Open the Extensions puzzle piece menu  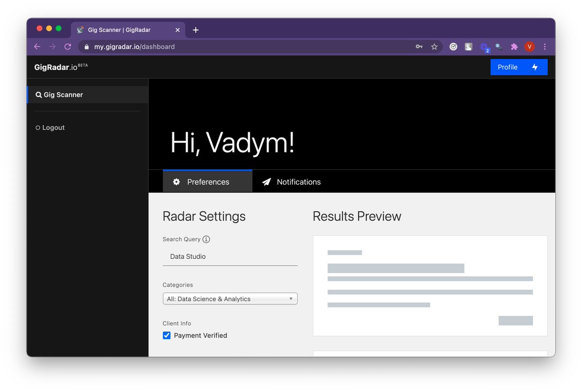[x=514, y=47]
